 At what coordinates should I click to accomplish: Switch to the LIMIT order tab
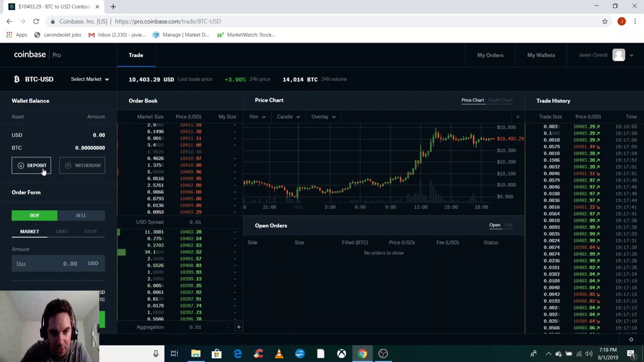click(x=61, y=231)
